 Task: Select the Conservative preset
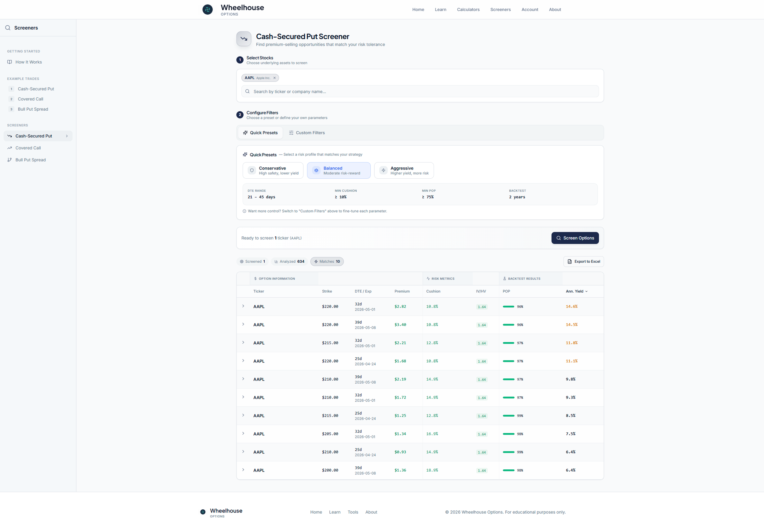tap(273, 171)
